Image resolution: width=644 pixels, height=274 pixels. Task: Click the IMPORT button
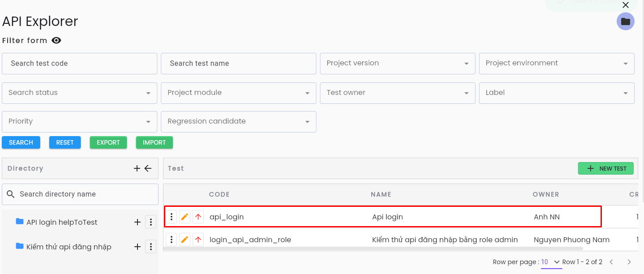coord(155,142)
